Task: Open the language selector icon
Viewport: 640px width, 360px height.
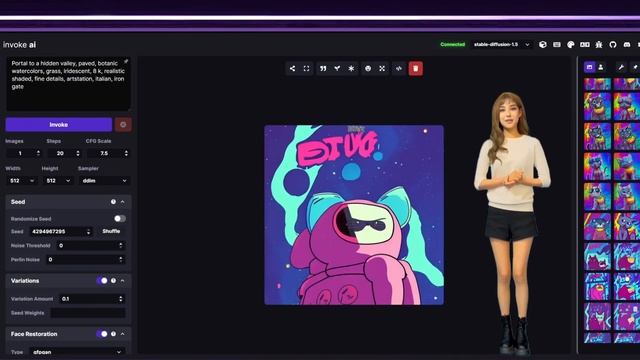Action: (584, 44)
